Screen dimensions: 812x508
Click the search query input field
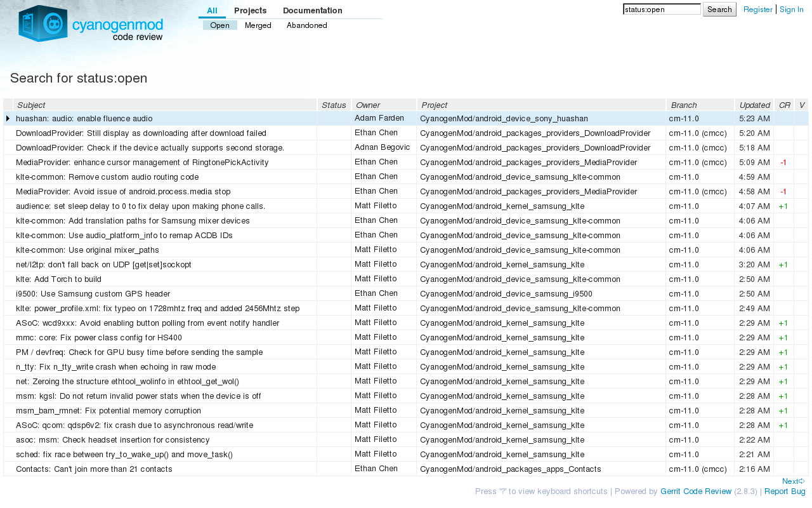coord(662,10)
